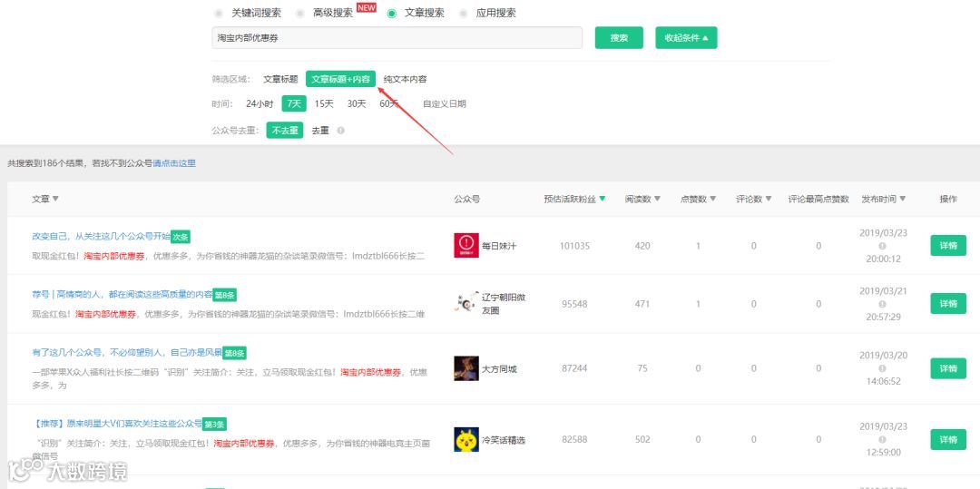Set time range to 24小时
The height and width of the screenshot is (489, 980).
tap(260, 103)
